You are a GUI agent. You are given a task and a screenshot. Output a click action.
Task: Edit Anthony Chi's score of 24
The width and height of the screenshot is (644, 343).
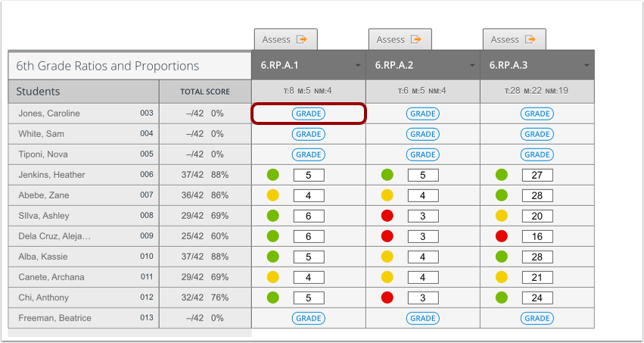tap(537, 298)
